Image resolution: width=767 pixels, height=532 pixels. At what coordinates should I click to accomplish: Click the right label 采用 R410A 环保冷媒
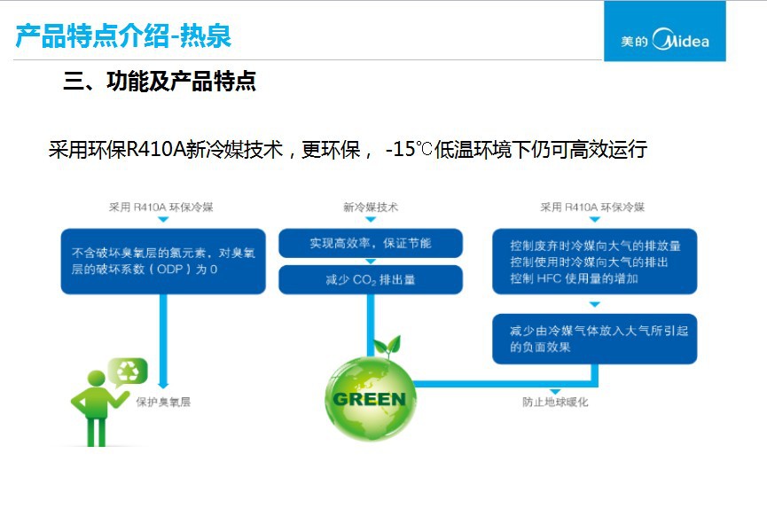coord(592,207)
